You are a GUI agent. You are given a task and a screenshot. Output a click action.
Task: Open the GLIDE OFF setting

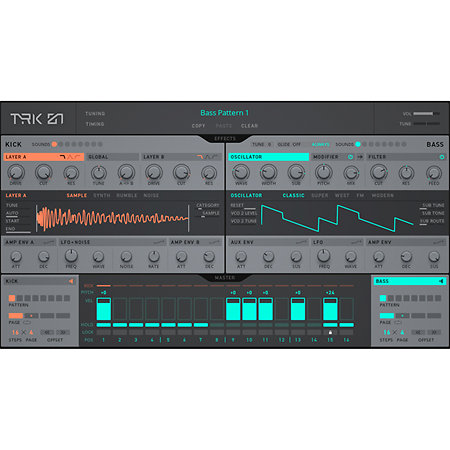pos(289,144)
